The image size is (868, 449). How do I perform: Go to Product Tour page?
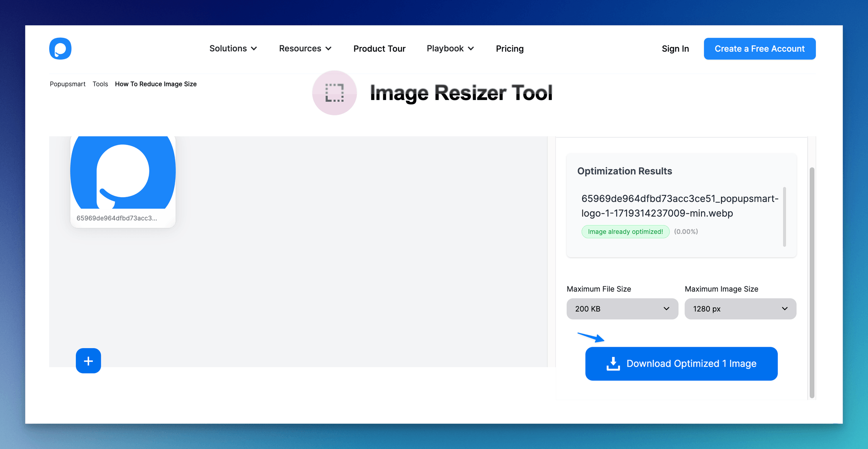coord(379,49)
